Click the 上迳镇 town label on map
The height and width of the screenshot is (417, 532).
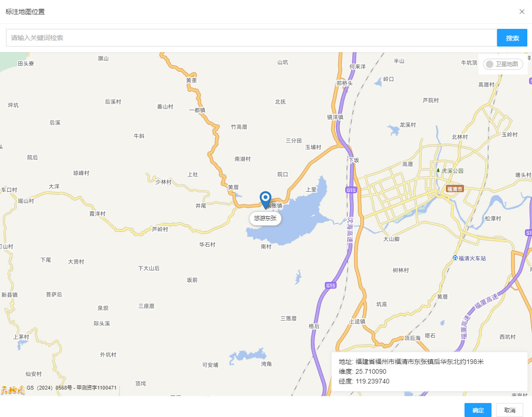[357, 322]
